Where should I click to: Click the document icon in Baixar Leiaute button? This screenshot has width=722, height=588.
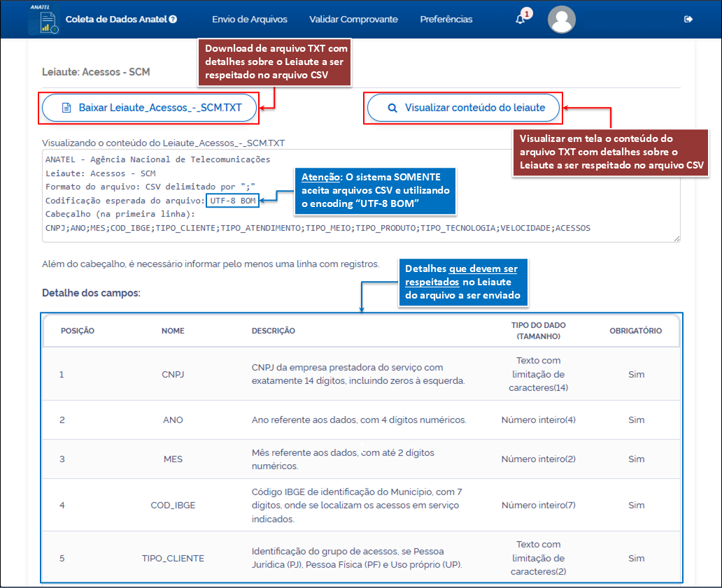66,108
